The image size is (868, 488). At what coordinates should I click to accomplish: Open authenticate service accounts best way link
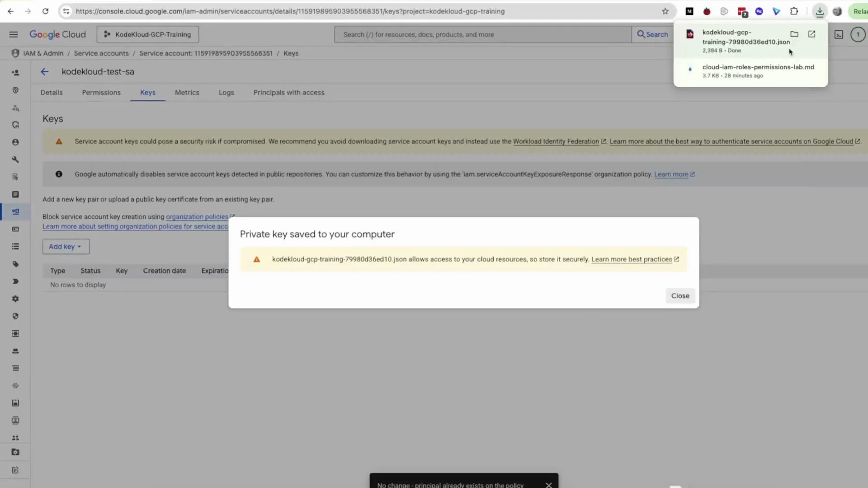tap(735, 141)
